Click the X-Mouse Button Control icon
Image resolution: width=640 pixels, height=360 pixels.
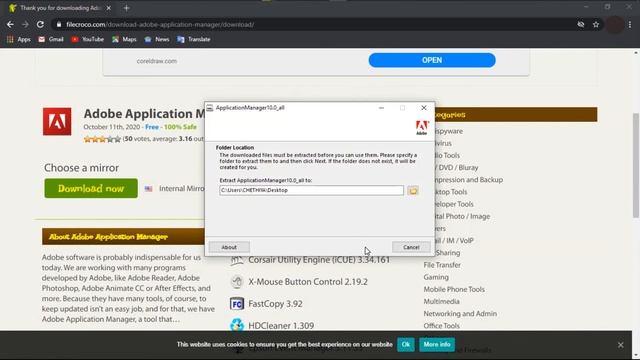pos(237,282)
